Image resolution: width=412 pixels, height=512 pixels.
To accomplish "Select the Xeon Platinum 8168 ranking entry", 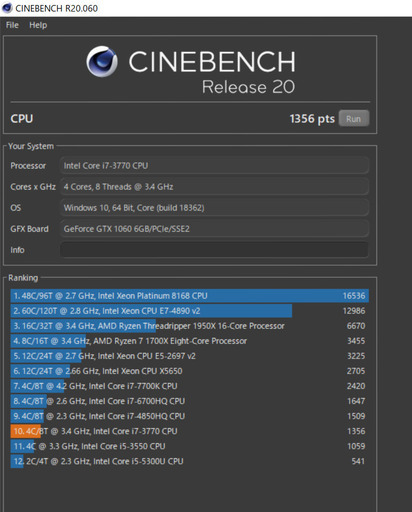I will click(189, 296).
